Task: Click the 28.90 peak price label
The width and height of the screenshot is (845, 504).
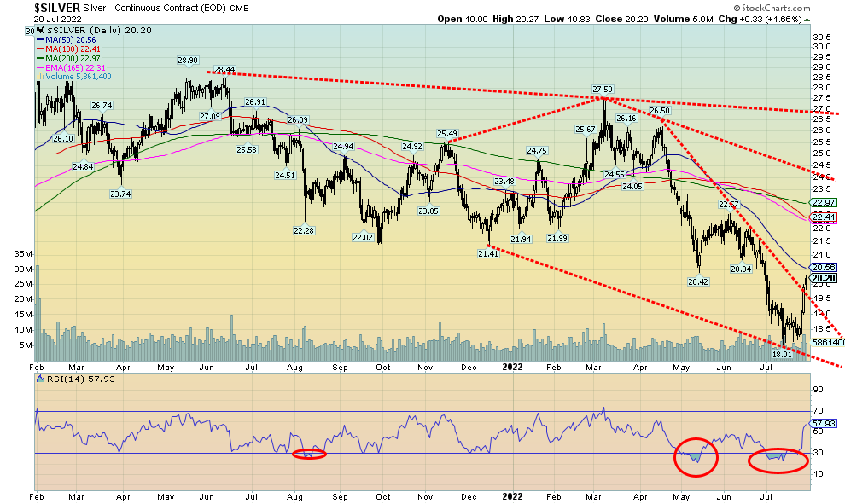Action: click(188, 61)
